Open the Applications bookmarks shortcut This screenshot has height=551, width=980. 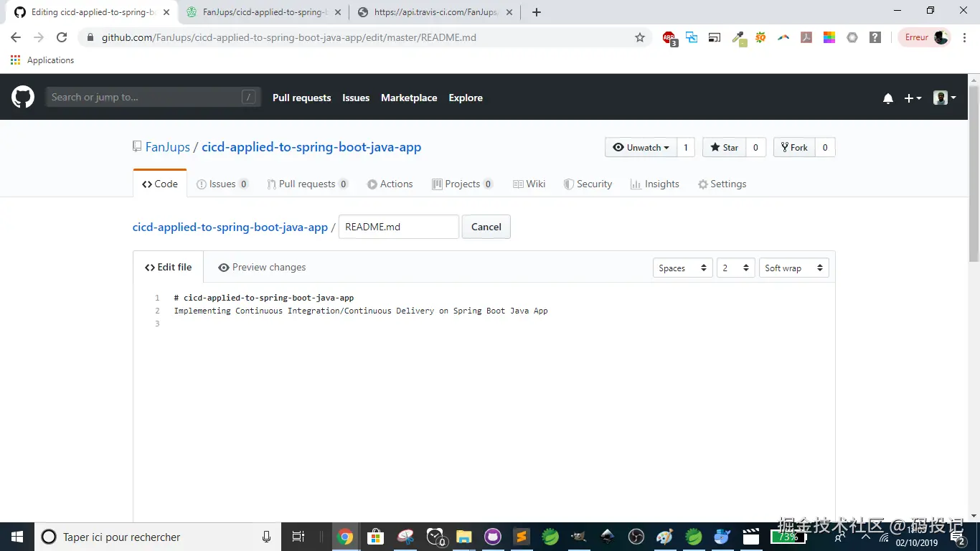tap(42, 60)
